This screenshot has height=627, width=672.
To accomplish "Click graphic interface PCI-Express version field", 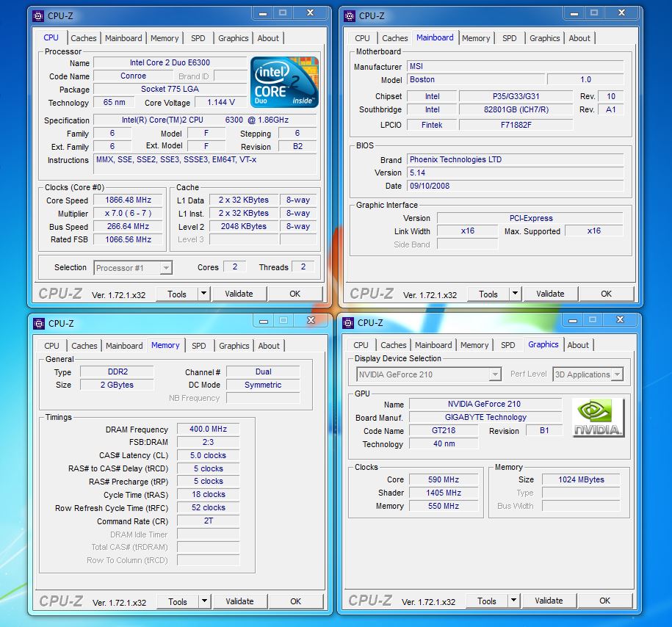I will click(x=530, y=218).
